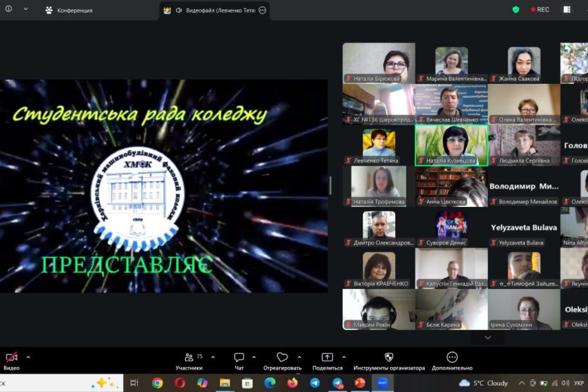588x392 pixels.
Task: Toggle the Видео camera on
Action: (x=11, y=361)
